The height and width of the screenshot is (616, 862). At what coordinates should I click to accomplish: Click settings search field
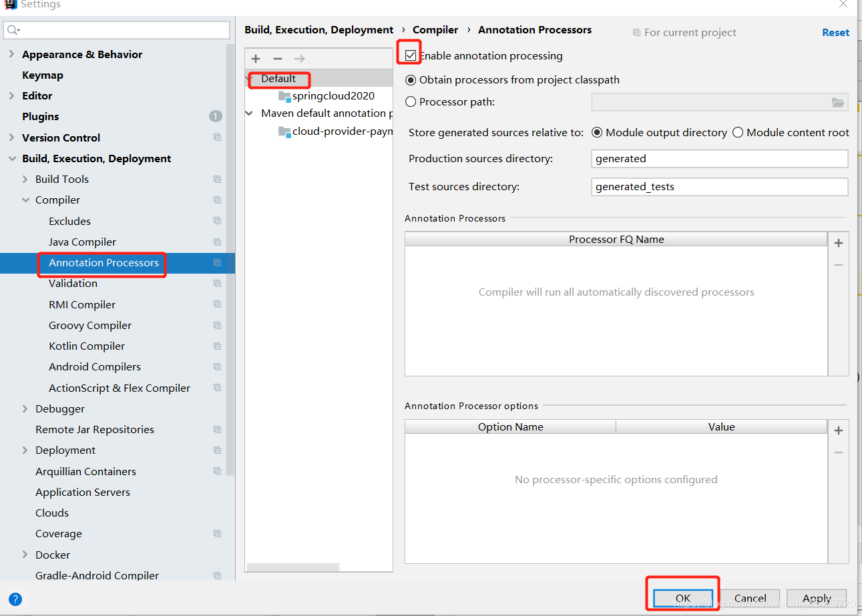117,30
